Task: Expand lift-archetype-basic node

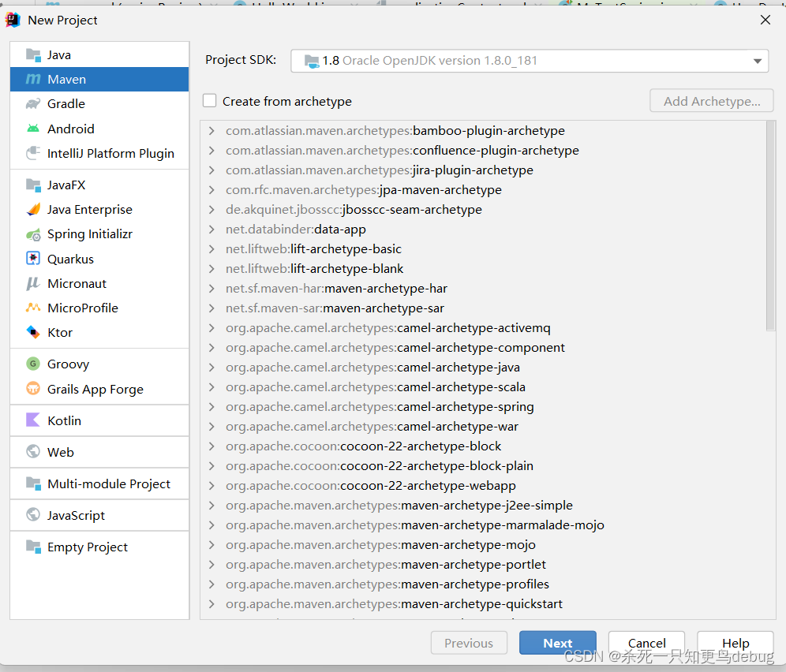Action: tap(211, 249)
